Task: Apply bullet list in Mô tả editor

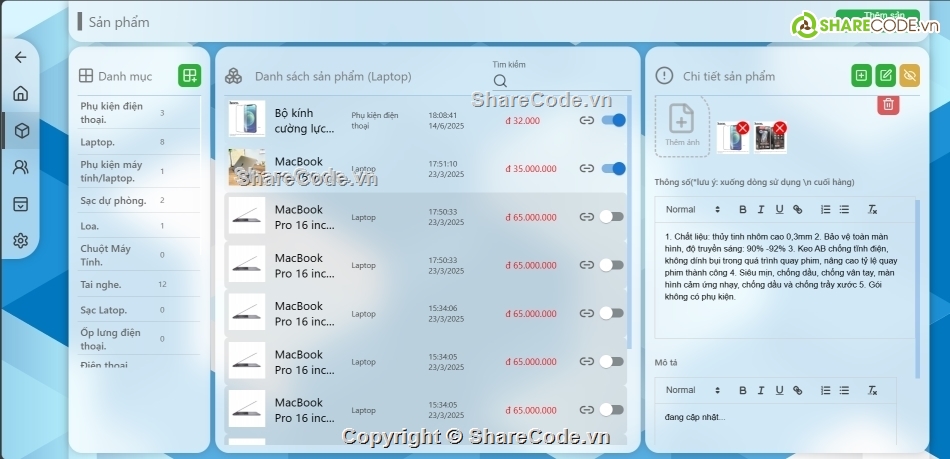Action: point(844,391)
